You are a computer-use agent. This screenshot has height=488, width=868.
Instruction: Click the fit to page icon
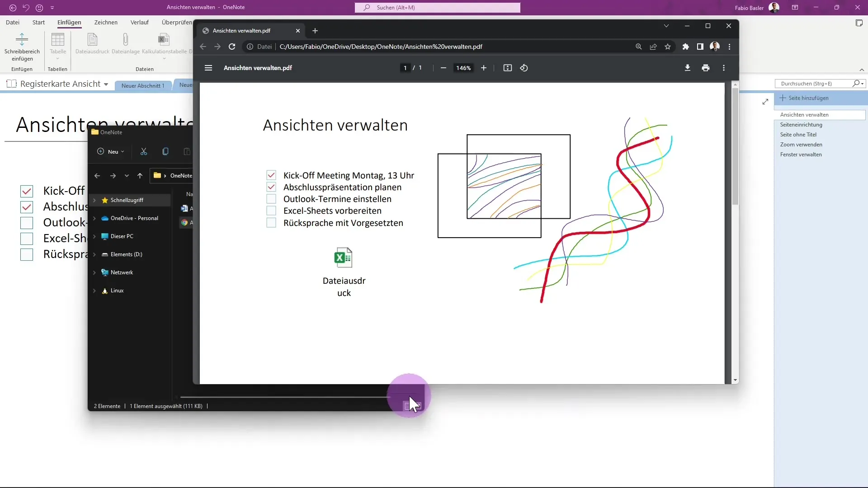click(508, 68)
